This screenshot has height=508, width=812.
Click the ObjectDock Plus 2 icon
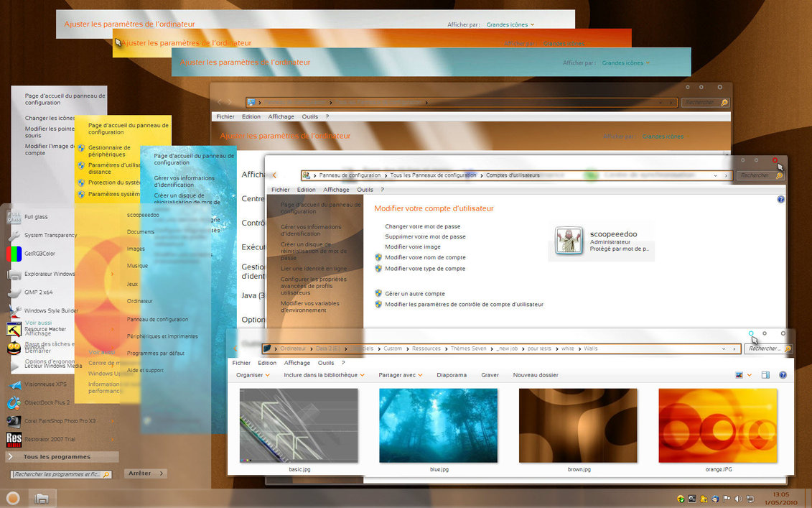(14, 402)
